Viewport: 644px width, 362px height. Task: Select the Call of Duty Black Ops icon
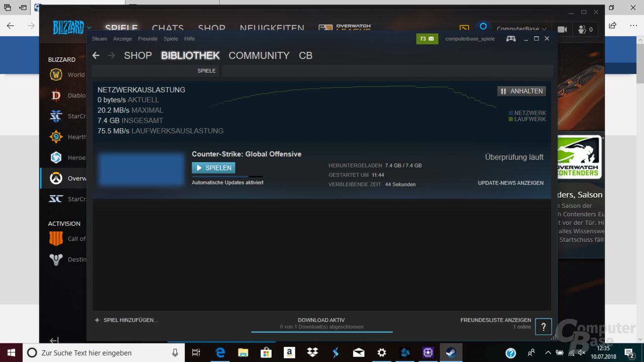pyautogui.click(x=56, y=239)
